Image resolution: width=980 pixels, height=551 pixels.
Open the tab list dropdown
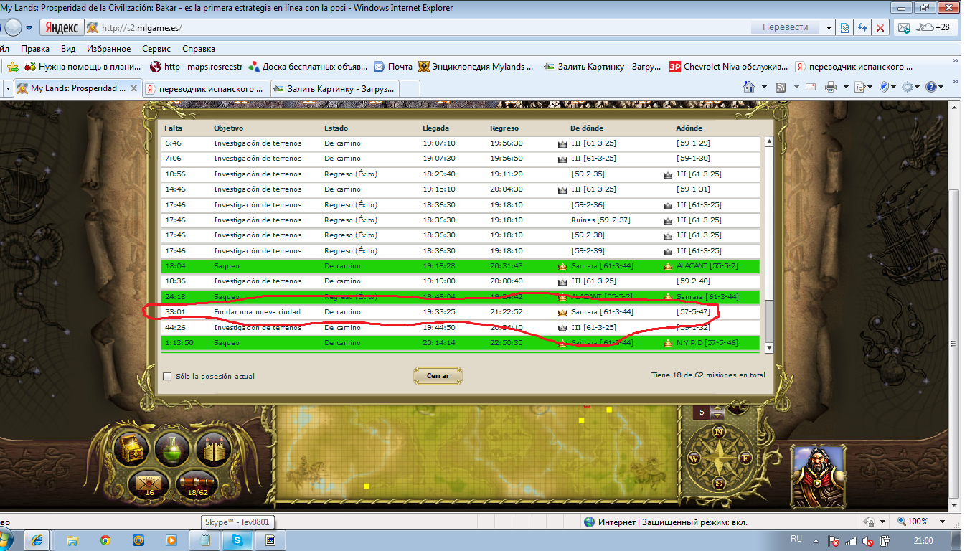8,88
